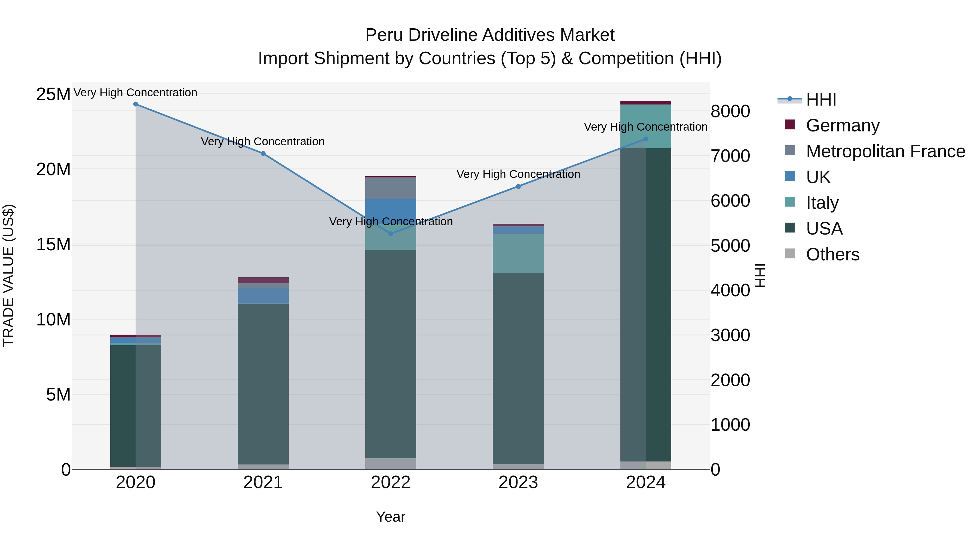Image resolution: width=980 pixels, height=551 pixels.
Task: Click the Germany bar segment for 2024
Action: click(646, 103)
